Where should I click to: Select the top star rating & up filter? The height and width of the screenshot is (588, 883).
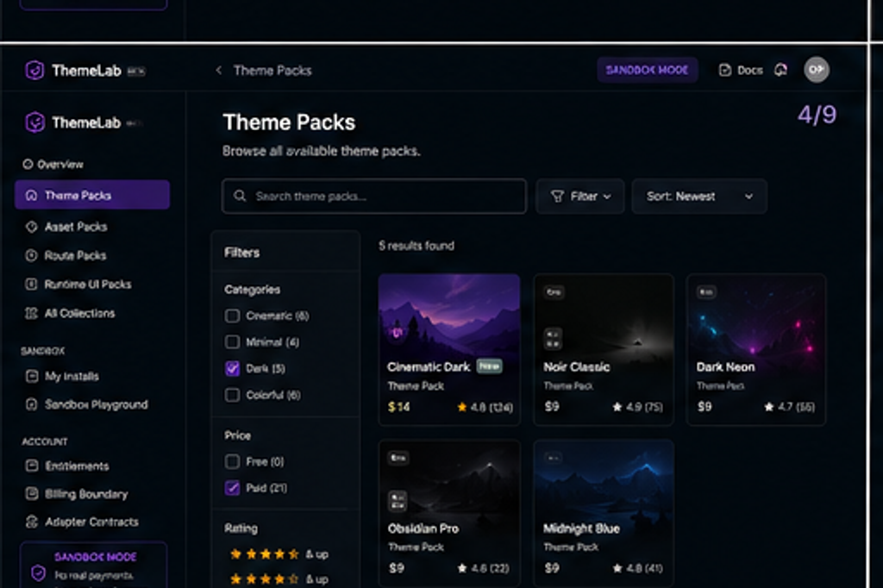(279, 554)
